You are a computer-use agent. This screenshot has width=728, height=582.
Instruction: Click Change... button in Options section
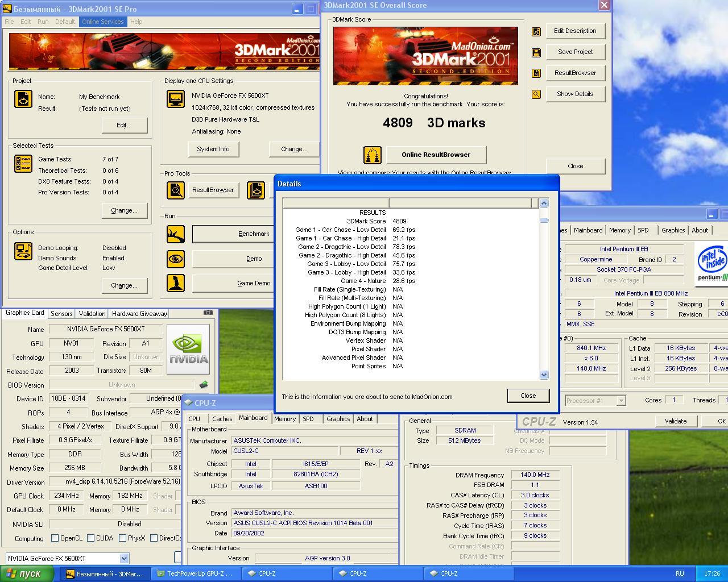pyautogui.click(x=124, y=285)
